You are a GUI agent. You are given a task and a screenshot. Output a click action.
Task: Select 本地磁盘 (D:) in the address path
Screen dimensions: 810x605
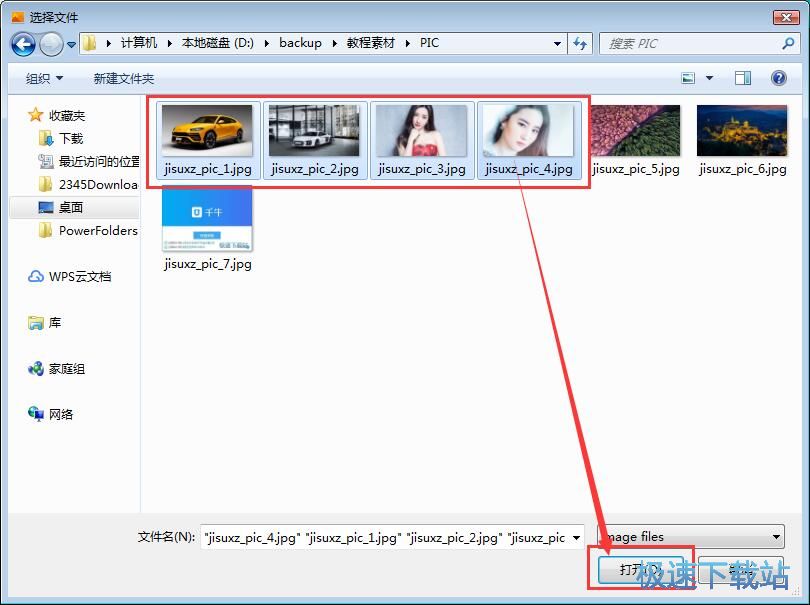click(x=217, y=43)
